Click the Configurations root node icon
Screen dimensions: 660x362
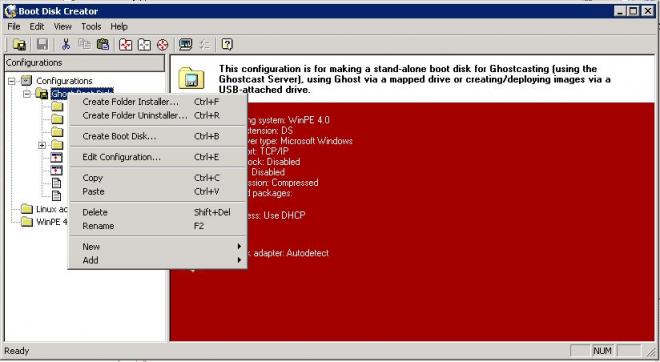tap(27, 80)
